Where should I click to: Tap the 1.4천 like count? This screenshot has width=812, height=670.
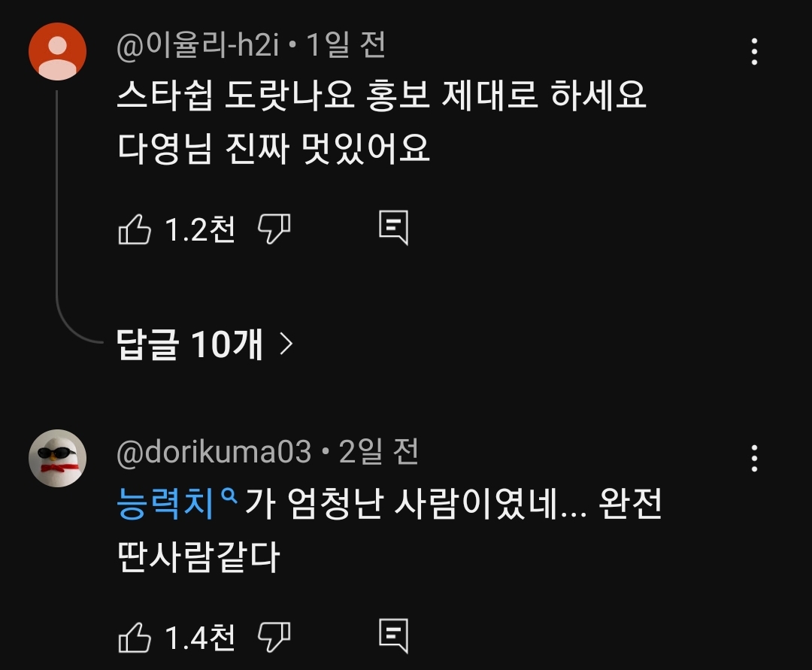(199, 638)
